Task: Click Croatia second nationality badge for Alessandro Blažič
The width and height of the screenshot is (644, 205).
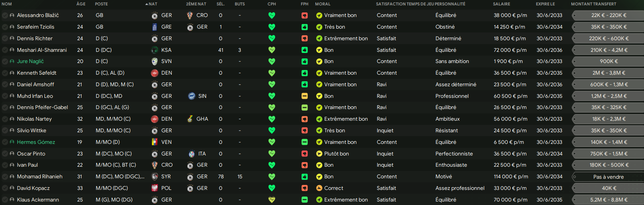Action: (190, 15)
